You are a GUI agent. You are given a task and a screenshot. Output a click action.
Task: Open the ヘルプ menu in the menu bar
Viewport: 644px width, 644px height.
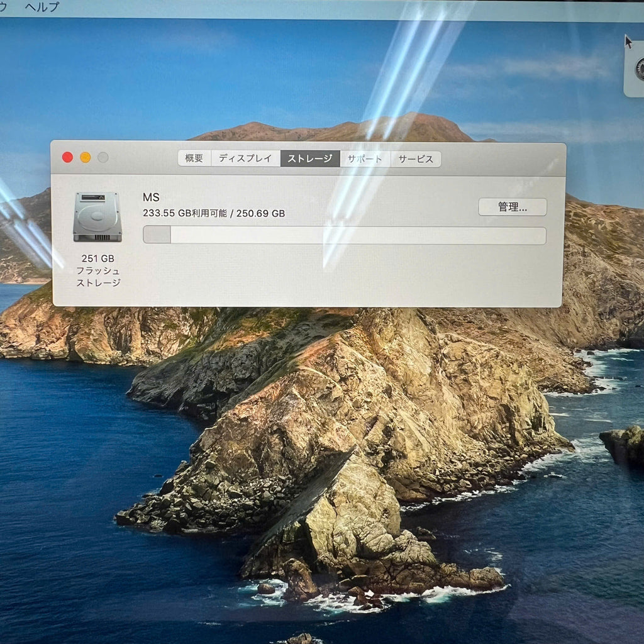[42, 7]
